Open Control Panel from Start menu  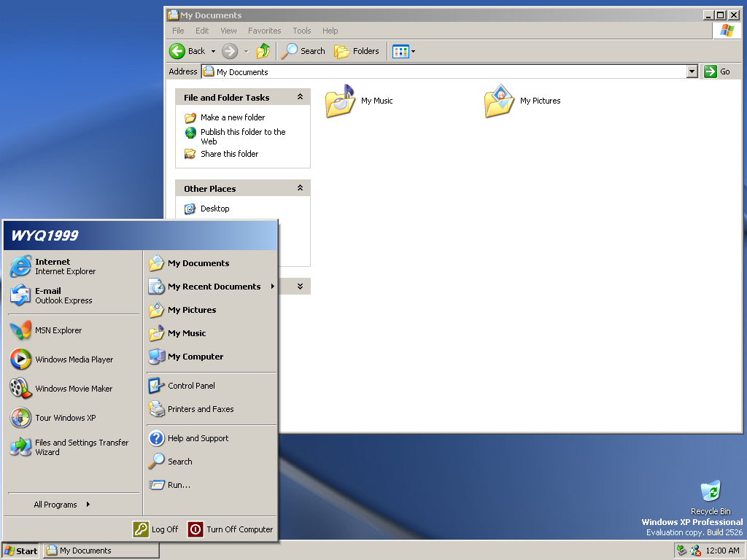[190, 386]
